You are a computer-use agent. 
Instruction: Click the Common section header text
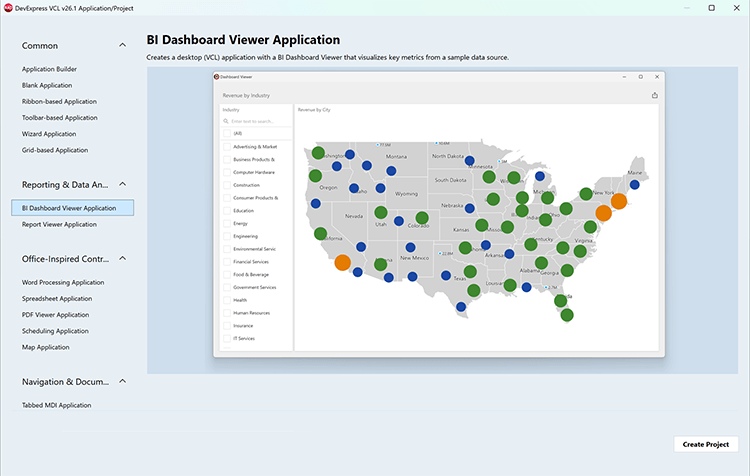coord(40,45)
